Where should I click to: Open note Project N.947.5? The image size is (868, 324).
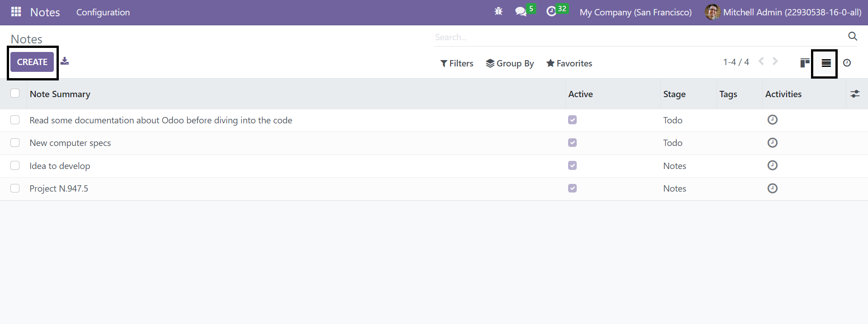click(x=59, y=188)
